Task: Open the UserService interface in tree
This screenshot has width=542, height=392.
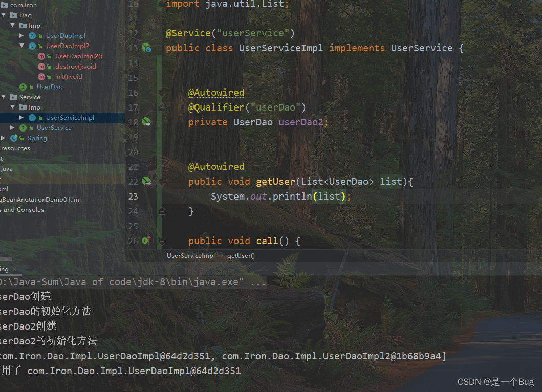Action: point(54,127)
